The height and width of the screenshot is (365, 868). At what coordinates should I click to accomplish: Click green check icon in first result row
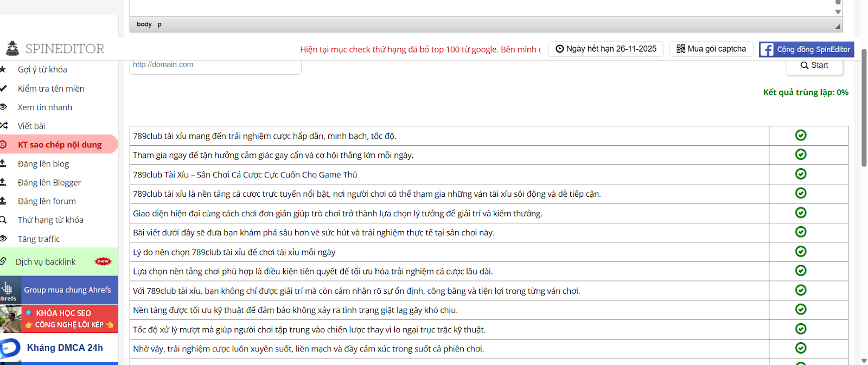tap(801, 135)
